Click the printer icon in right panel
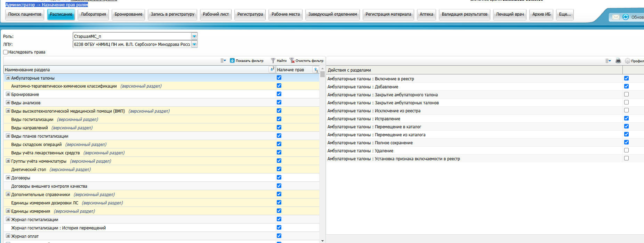The width and height of the screenshot is (644, 243). pos(618,61)
